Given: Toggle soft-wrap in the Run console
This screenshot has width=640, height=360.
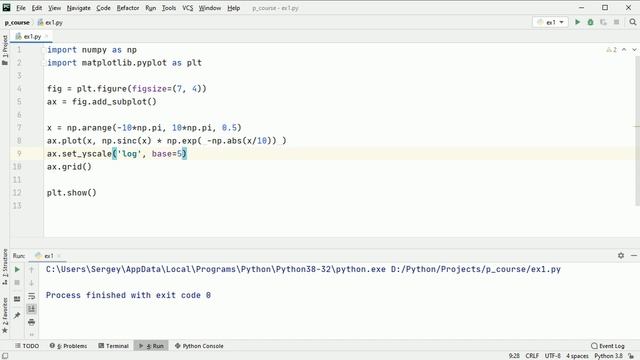Looking at the screenshot, I should (31, 296).
